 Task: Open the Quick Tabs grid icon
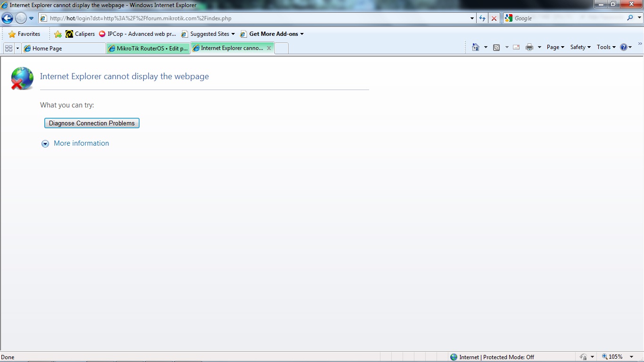(x=8, y=48)
